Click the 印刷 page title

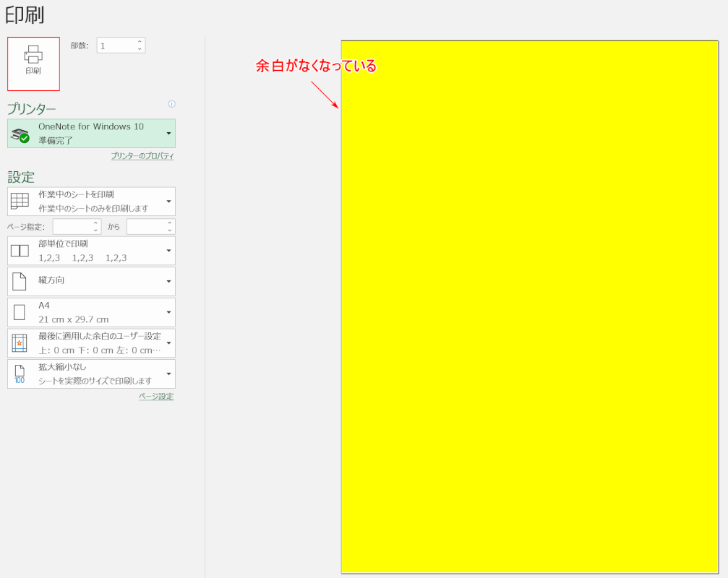pos(25,15)
